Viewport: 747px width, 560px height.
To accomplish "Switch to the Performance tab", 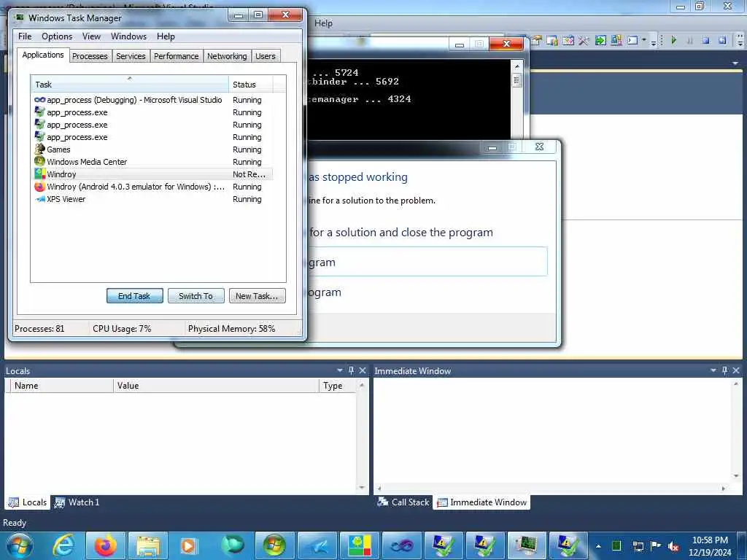I will [177, 56].
